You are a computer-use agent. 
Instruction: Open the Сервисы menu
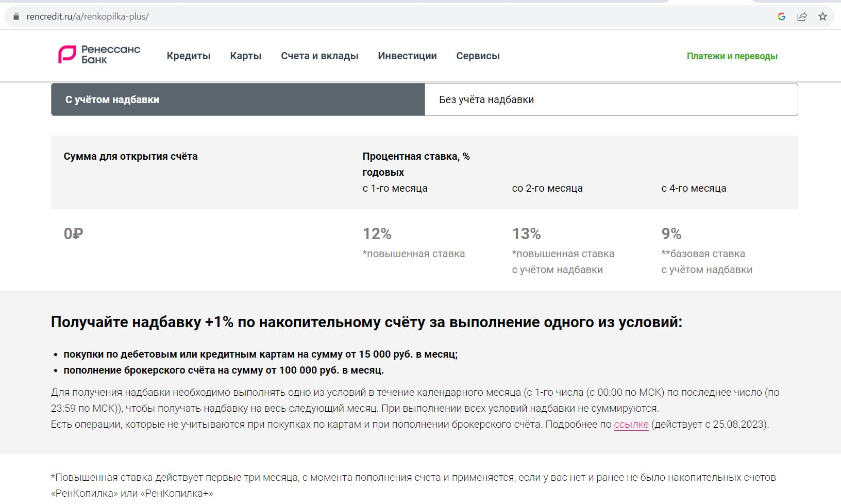pyautogui.click(x=478, y=56)
